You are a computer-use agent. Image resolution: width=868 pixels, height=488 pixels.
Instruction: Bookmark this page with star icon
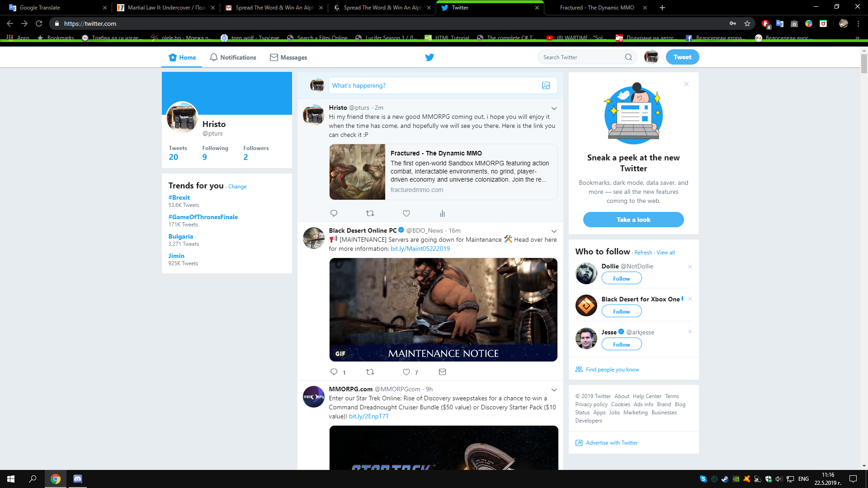click(747, 23)
